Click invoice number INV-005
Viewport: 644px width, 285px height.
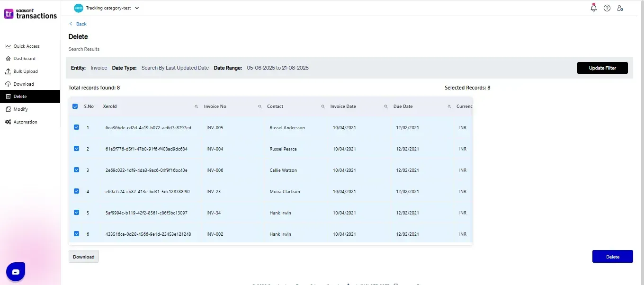pos(215,128)
